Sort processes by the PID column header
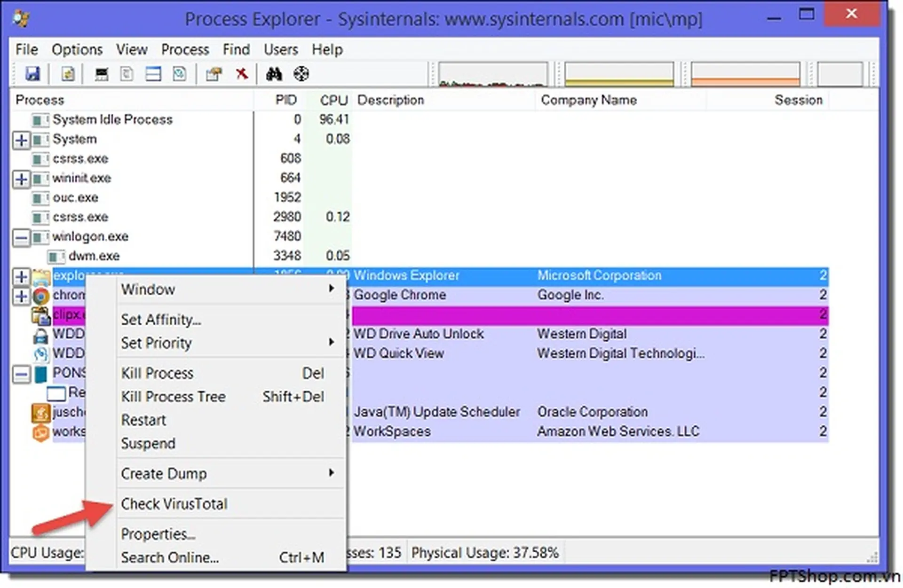 (287, 100)
